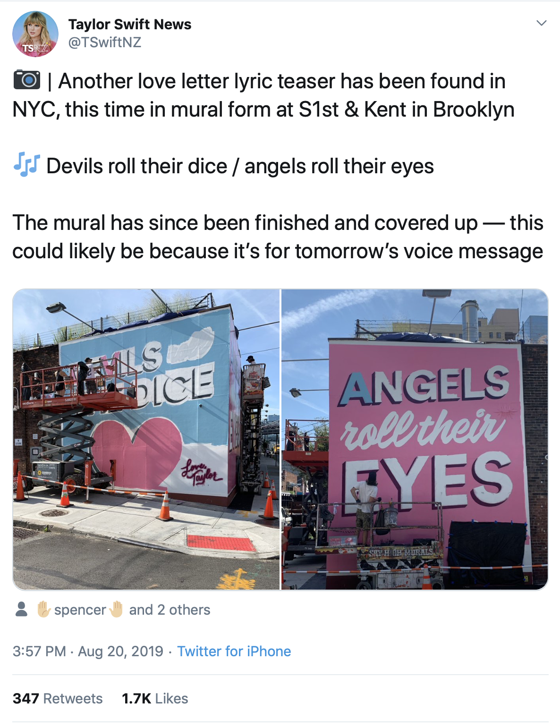Open tagged user spencer and 2 others
The width and height of the screenshot is (560, 728).
point(123,609)
